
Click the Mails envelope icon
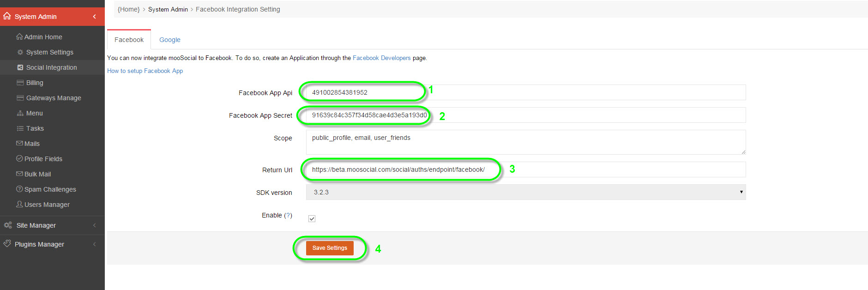(19, 143)
